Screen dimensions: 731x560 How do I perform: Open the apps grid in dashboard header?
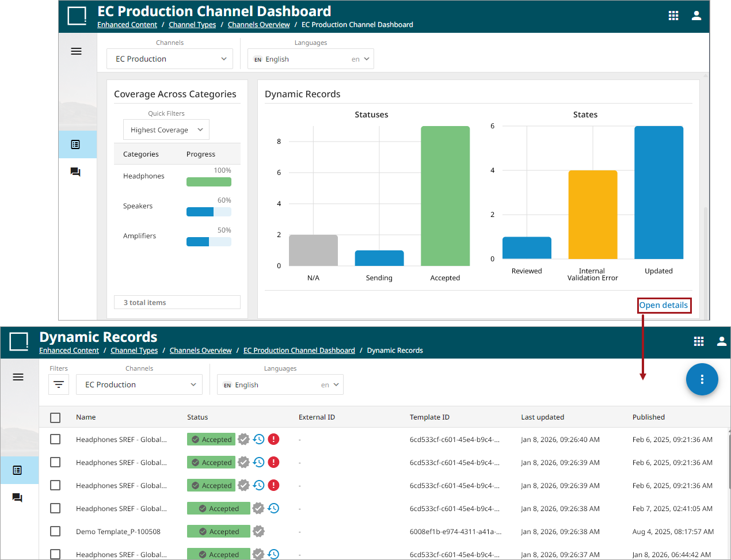(673, 16)
